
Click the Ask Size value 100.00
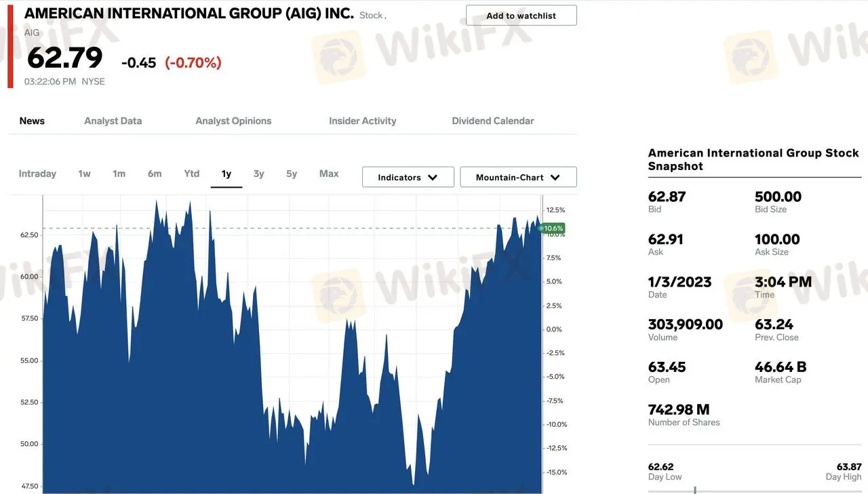point(777,239)
